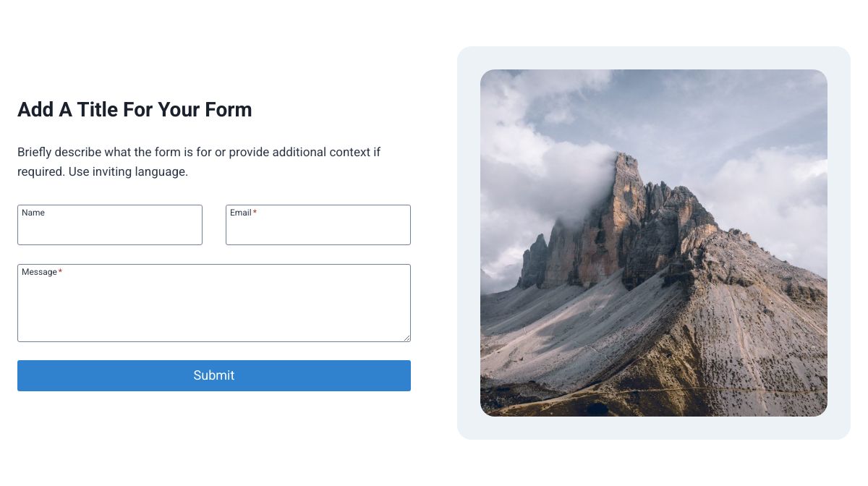Click the "Use inviting language." sentence
Screen dimensions: 868x486
[x=128, y=172]
